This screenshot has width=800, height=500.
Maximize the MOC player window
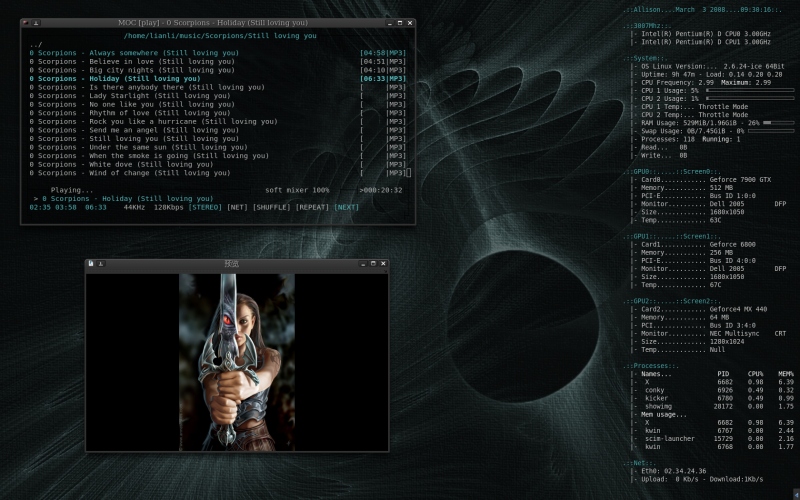coord(400,23)
